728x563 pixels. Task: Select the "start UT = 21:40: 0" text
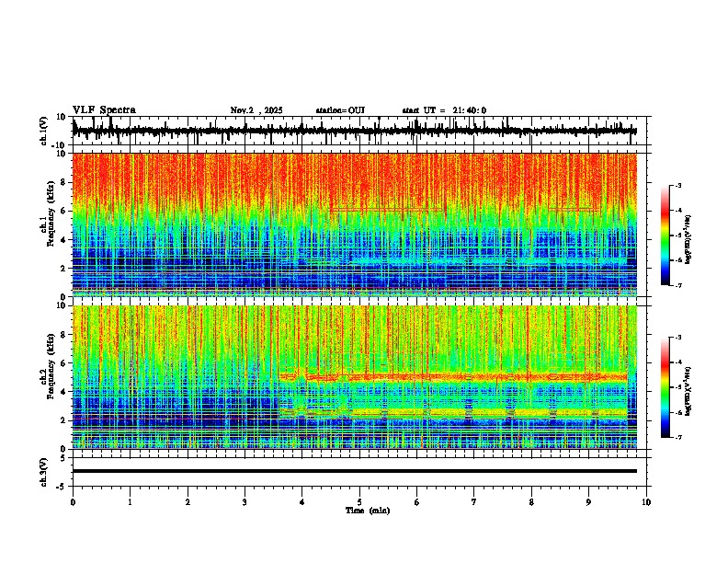tap(444, 110)
